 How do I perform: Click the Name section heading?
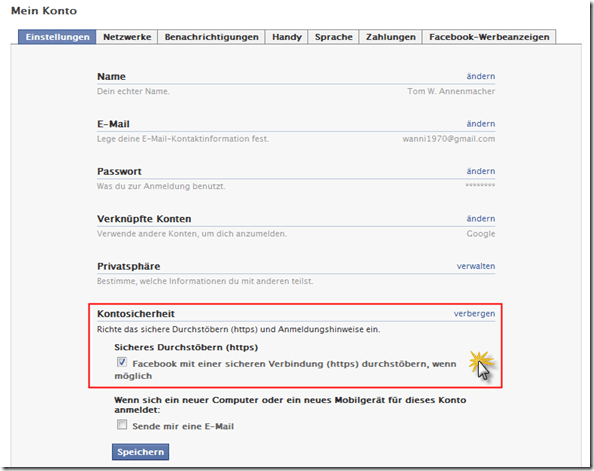pyautogui.click(x=111, y=77)
